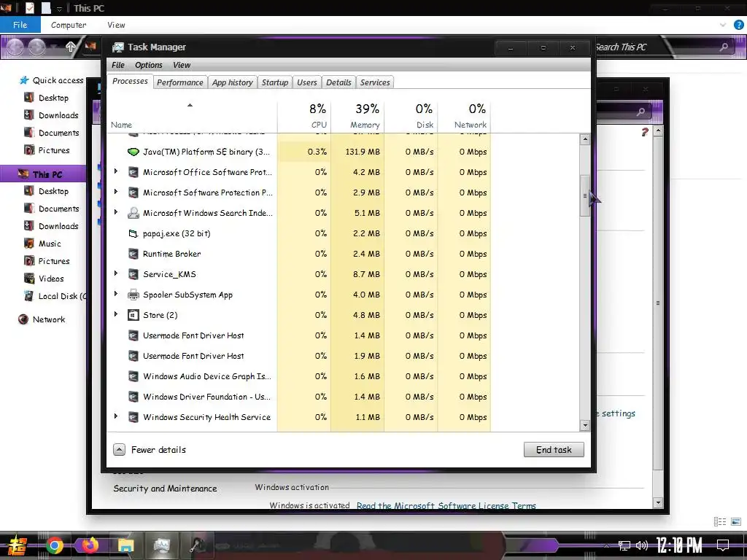Expand the Microsoft Office Software Protection process
The image size is (747, 560).
click(116, 171)
